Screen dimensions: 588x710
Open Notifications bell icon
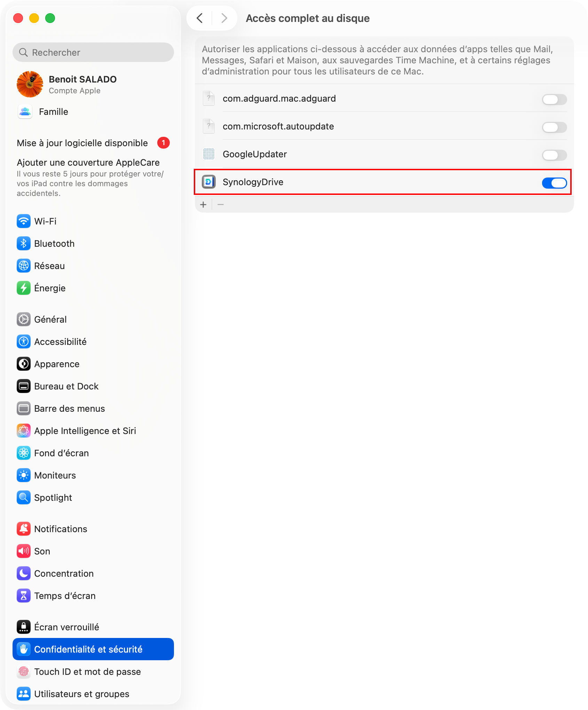24,529
